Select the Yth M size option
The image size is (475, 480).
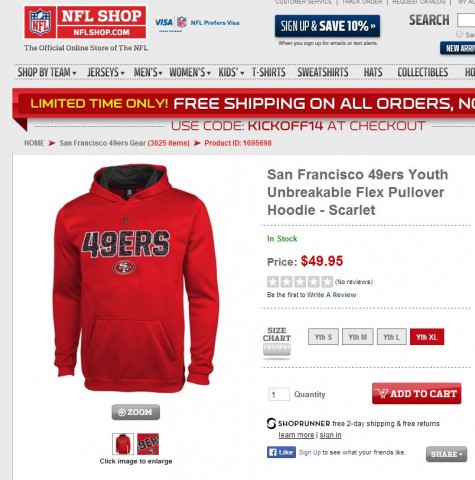click(358, 337)
